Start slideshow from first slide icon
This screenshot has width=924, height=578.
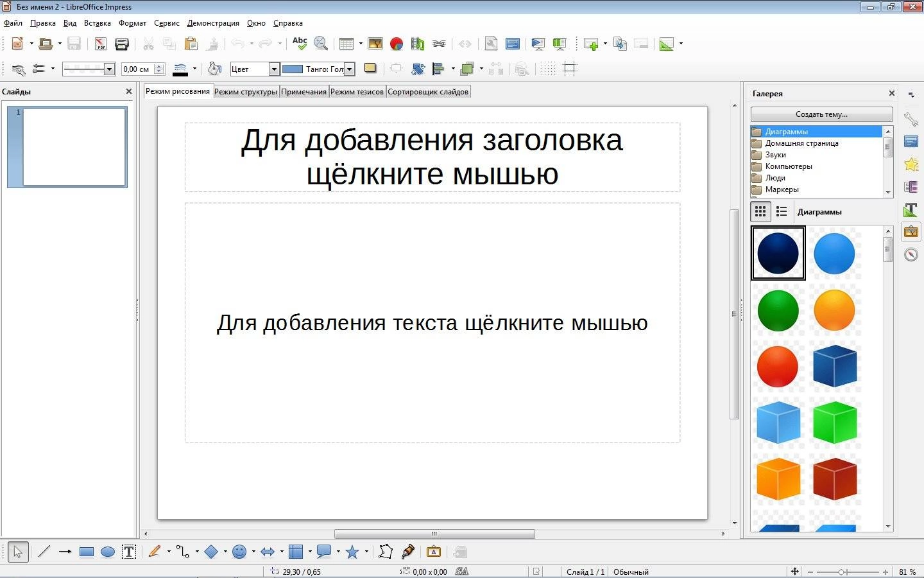(538, 44)
